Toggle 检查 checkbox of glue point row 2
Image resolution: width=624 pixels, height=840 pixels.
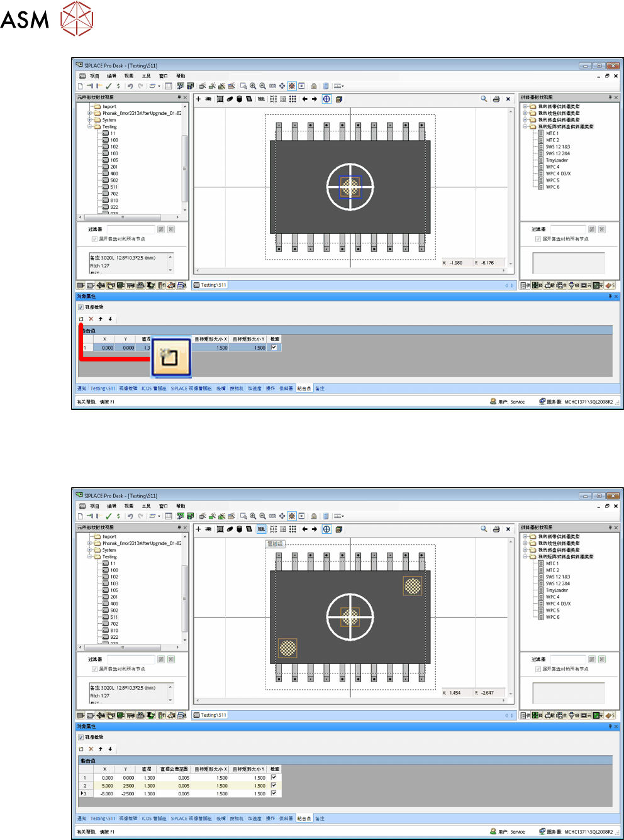(274, 785)
